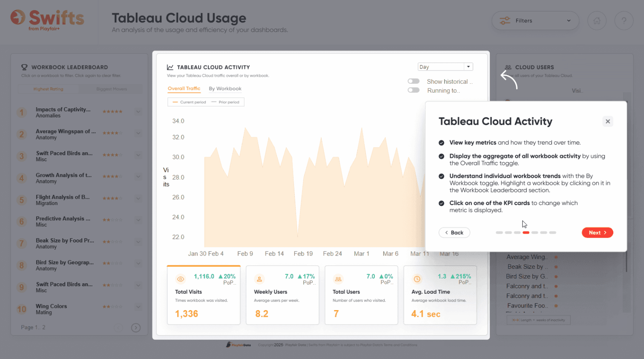Toggle Show historical switch
This screenshot has height=359, width=644.
[x=414, y=81]
